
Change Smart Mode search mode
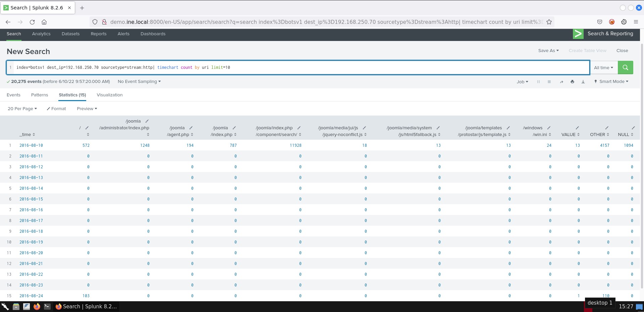(x=611, y=82)
